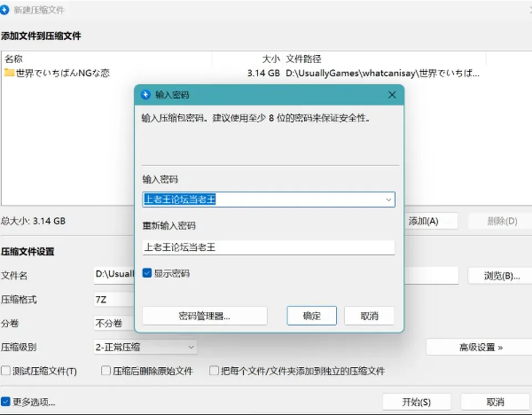This screenshot has height=415, width=532.
Task: Tick the 压缩后删除原始文件 checkbox
Action: point(106,371)
